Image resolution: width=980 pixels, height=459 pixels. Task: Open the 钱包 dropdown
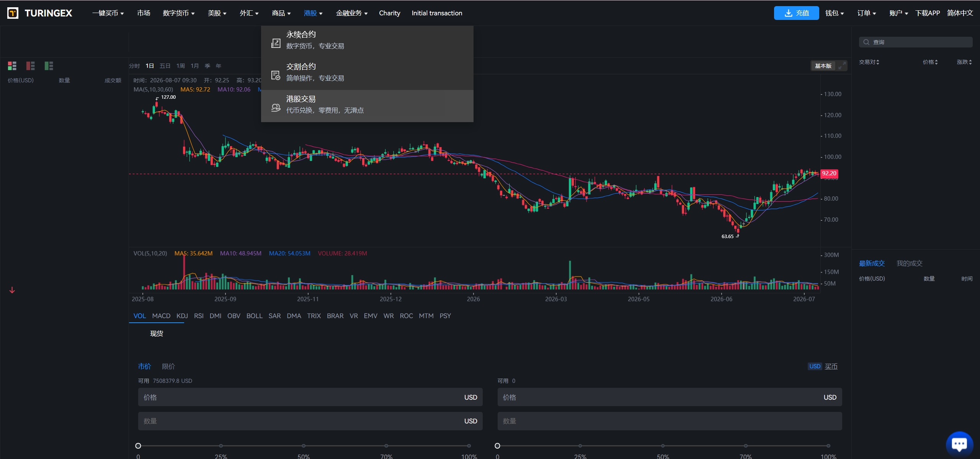click(x=834, y=13)
